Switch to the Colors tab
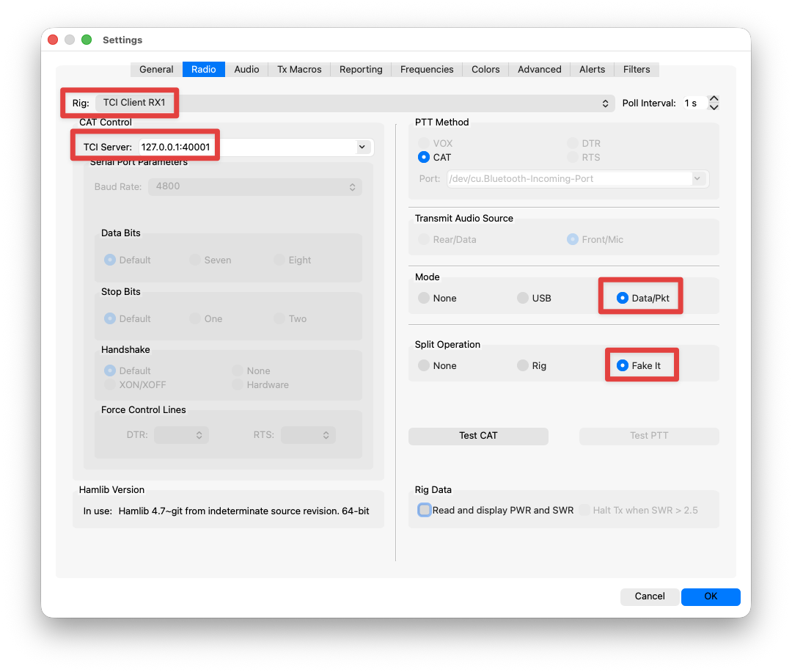Screen dimensions: 792x672 (x=485, y=69)
